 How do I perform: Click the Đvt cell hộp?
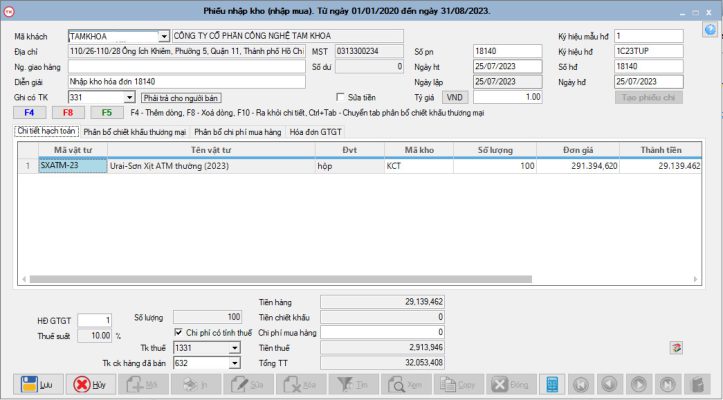coord(350,166)
